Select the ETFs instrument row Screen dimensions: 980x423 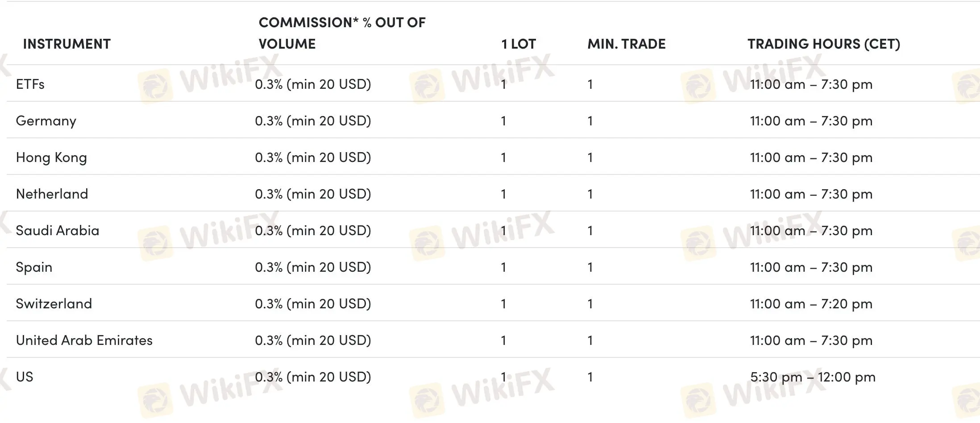click(493, 84)
